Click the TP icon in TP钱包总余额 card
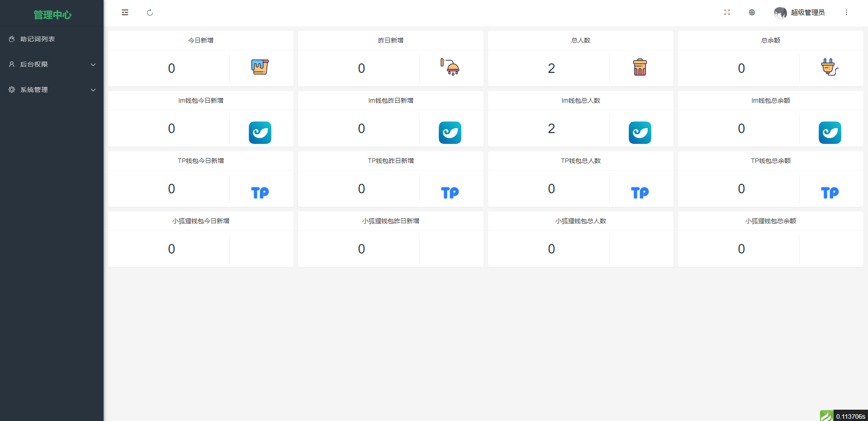This screenshot has width=868, height=421. coord(830,193)
